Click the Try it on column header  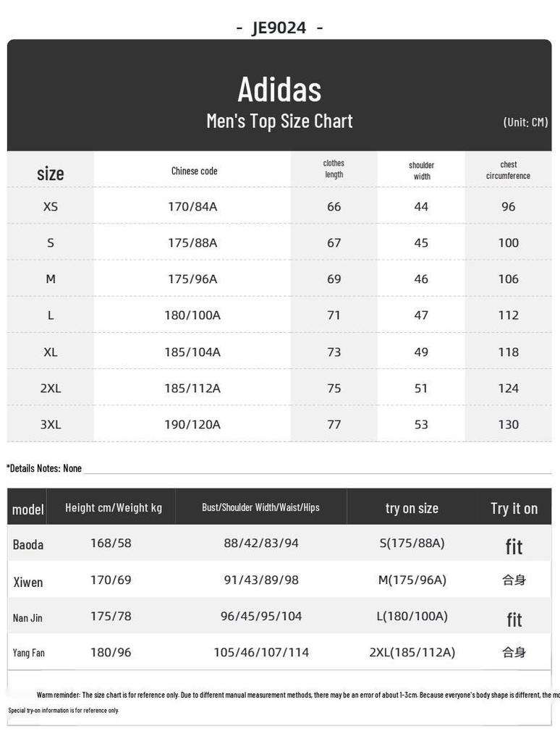coord(514,508)
